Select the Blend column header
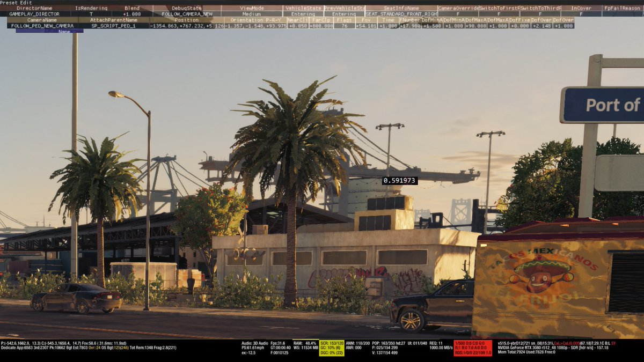Viewport: 644px width, 362px height. (132, 9)
